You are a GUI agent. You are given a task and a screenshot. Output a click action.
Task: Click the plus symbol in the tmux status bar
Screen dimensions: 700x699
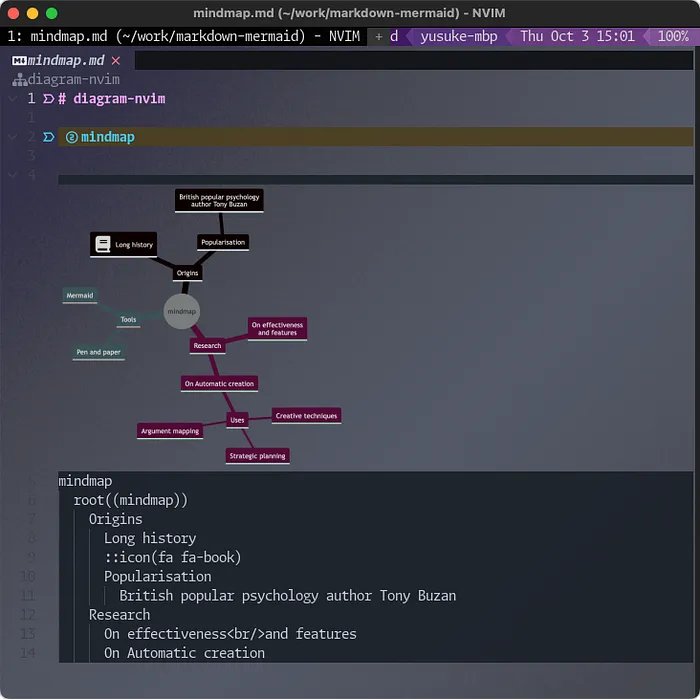pos(379,37)
